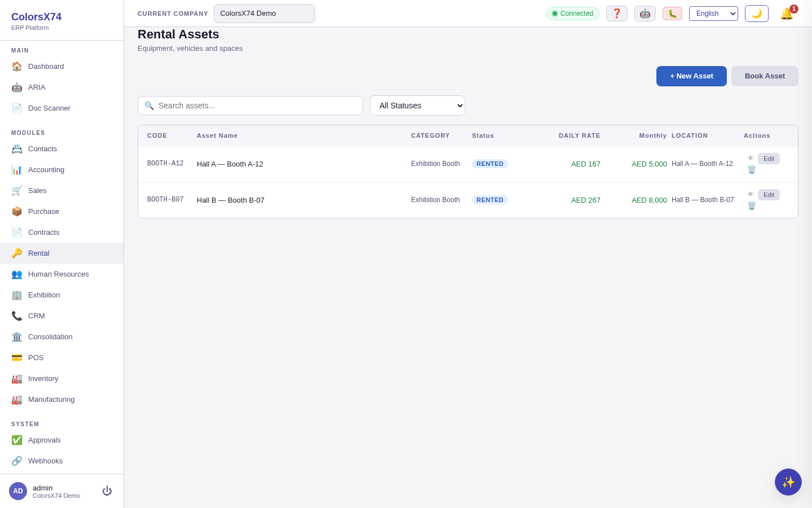
Task: Click the Inventory factory icon
Action: pos(17,378)
